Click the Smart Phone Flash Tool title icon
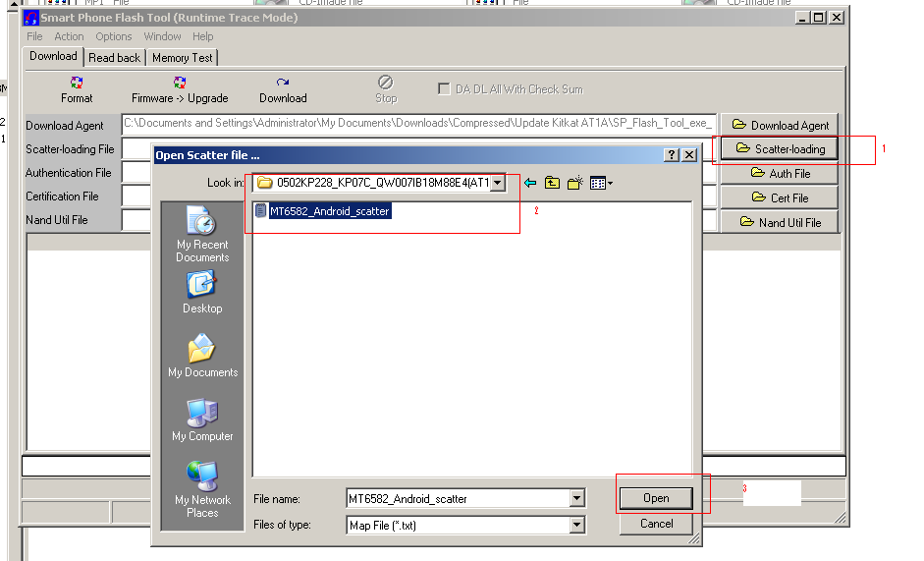924x561 pixels. click(x=30, y=18)
